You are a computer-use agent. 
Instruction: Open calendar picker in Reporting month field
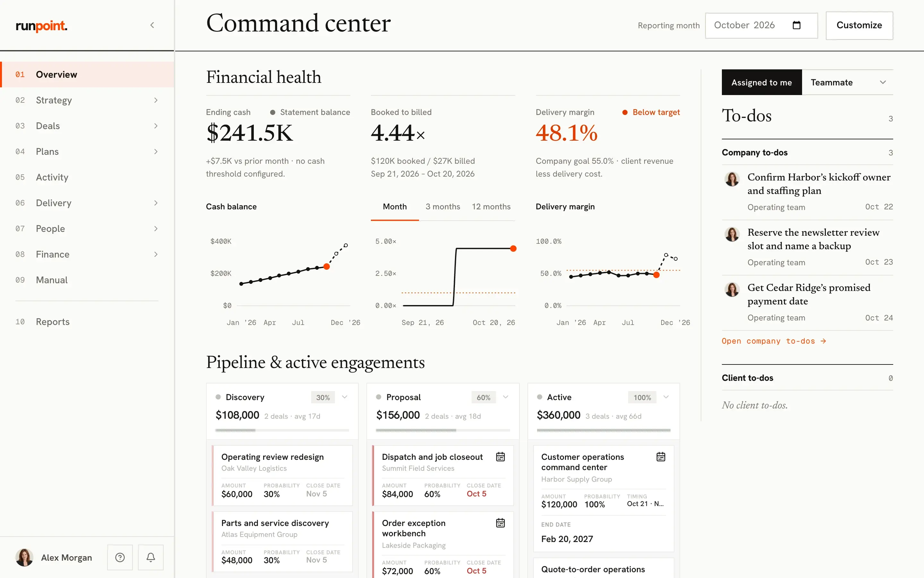pyautogui.click(x=797, y=25)
